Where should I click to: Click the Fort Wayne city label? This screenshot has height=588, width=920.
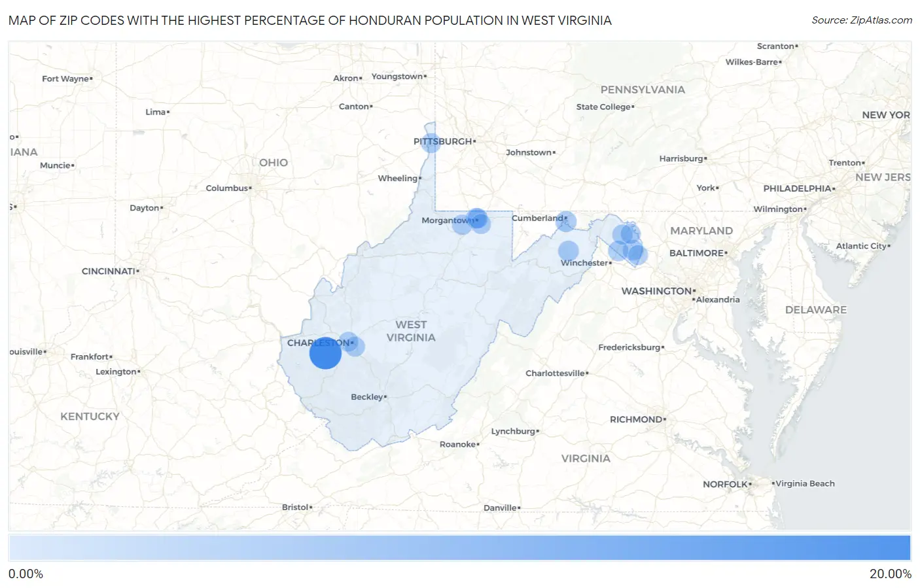coord(65,79)
